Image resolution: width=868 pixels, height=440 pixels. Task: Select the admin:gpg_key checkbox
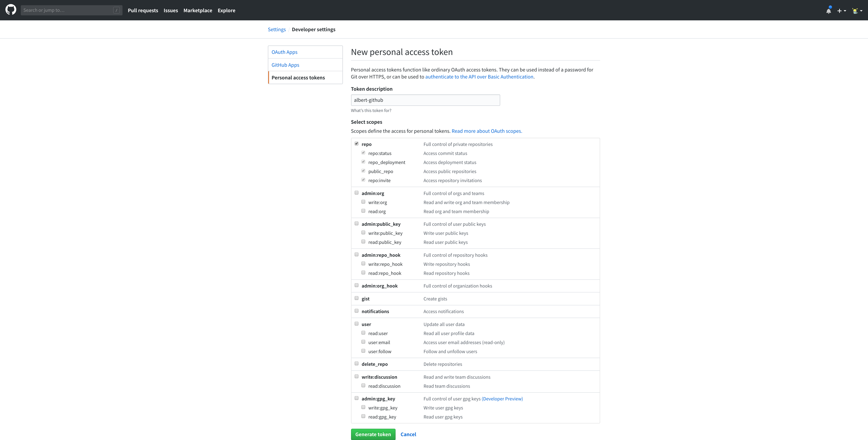[x=356, y=398]
